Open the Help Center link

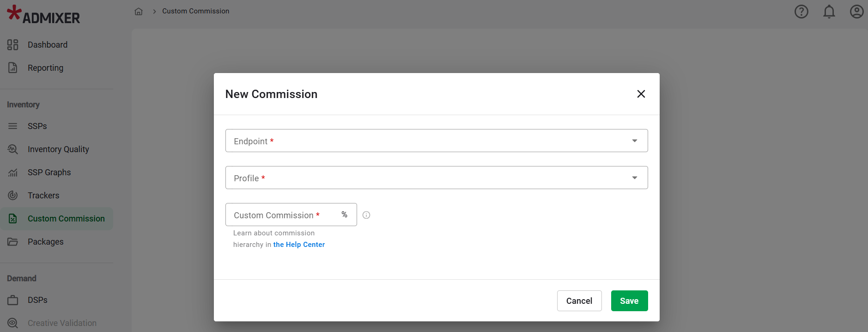[x=299, y=245]
